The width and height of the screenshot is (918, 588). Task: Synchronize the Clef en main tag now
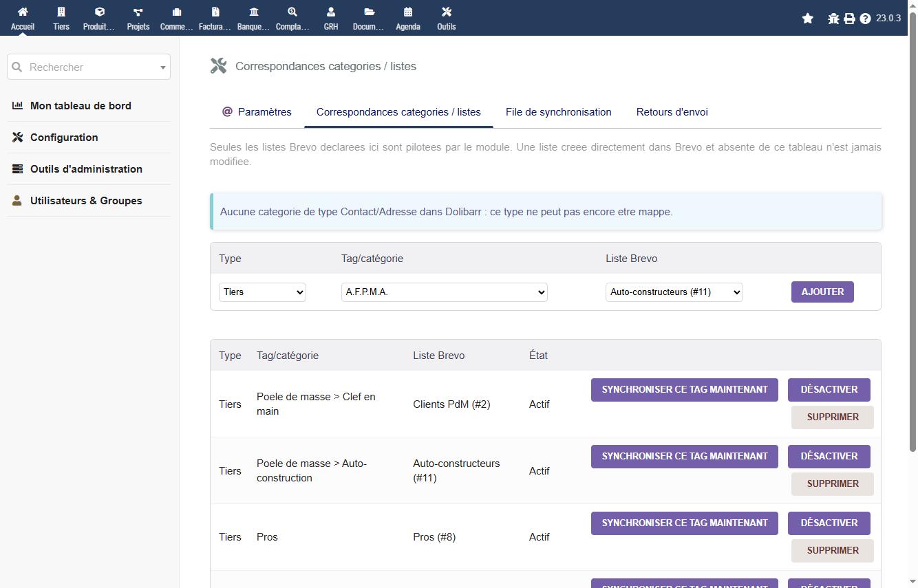685,389
